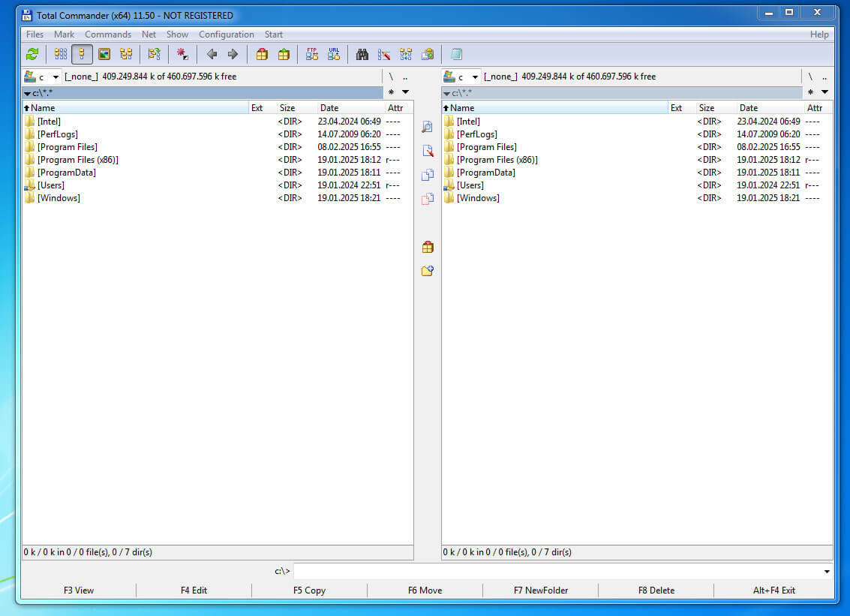Open the command line history dropdown
The image size is (850, 616).
(x=827, y=572)
